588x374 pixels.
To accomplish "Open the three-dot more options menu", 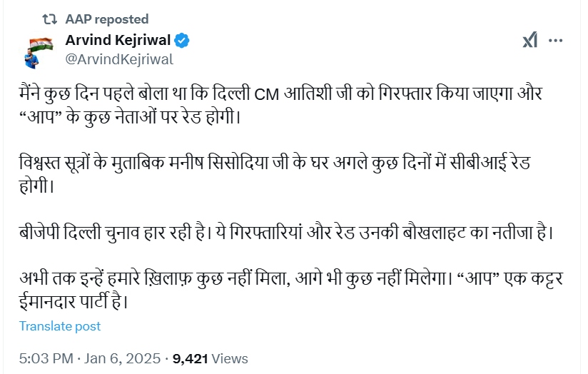I will [555, 41].
